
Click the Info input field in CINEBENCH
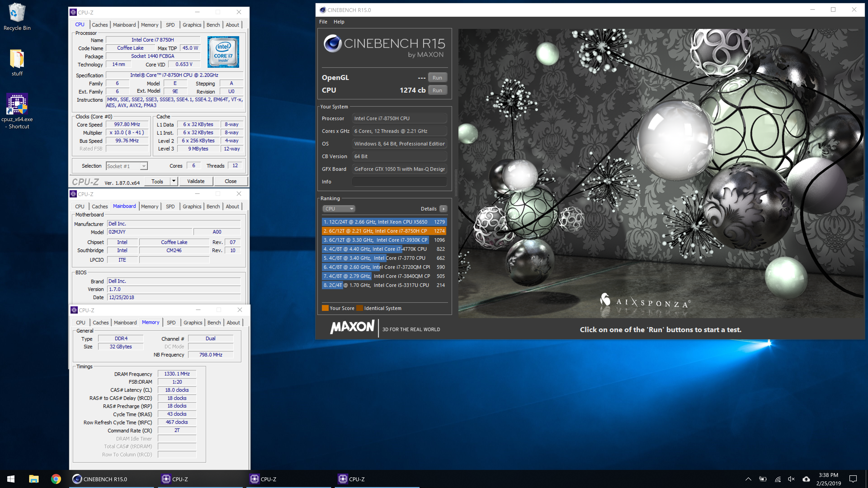400,181
